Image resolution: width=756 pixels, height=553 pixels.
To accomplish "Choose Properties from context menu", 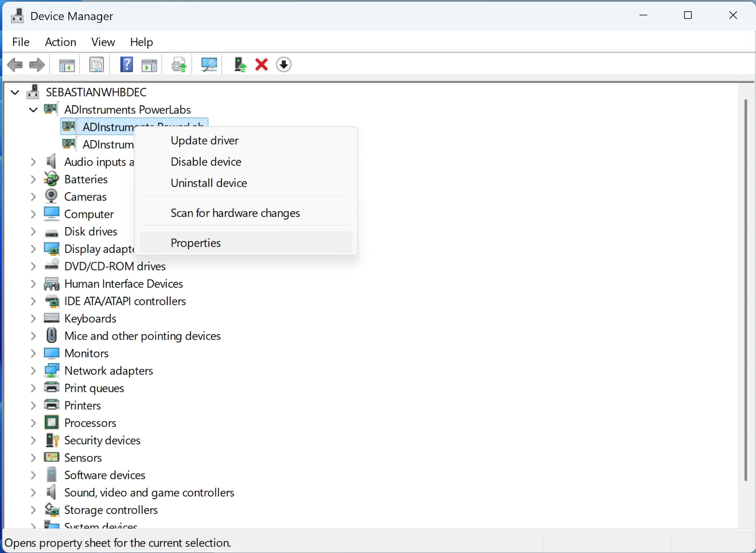I will click(x=246, y=243).
